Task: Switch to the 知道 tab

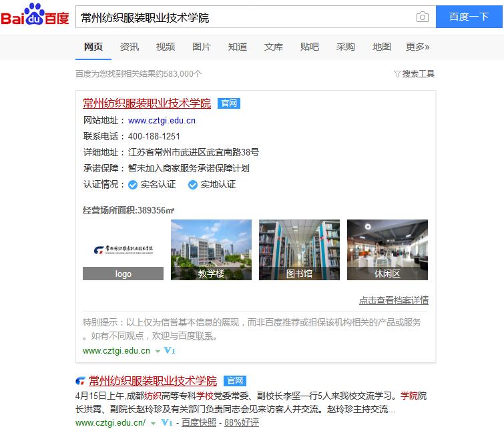Action: (x=238, y=47)
